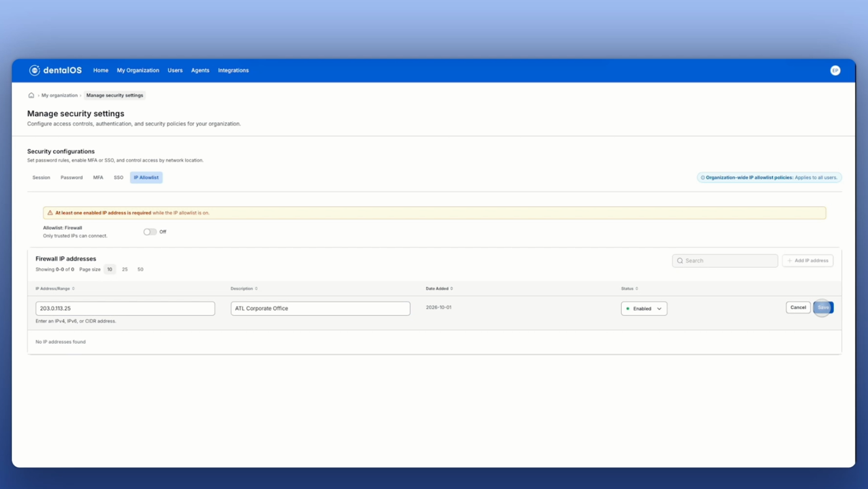Click the 'Firewall IP addresses' heading

(66, 259)
